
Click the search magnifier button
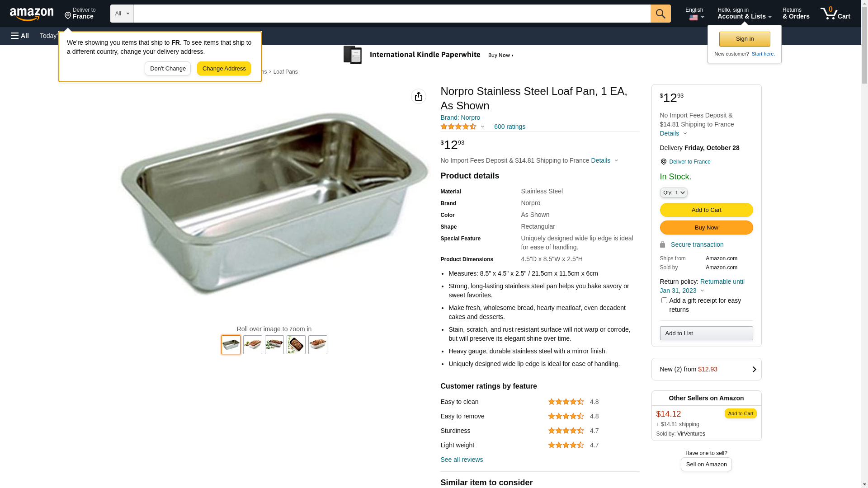click(660, 14)
